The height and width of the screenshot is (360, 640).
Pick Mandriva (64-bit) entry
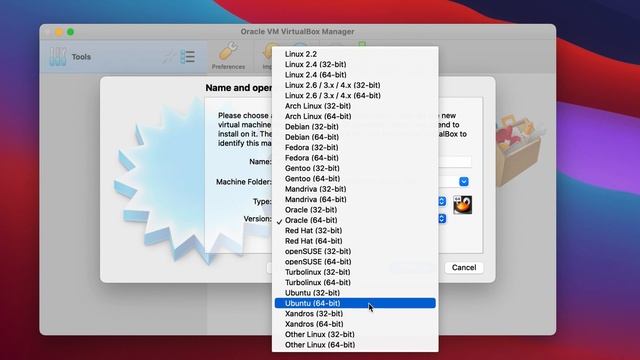pos(355,199)
